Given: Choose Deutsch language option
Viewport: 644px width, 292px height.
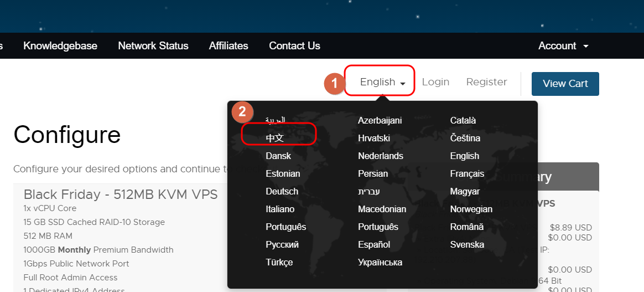Looking at the screenshot, I should pos(282,191).
